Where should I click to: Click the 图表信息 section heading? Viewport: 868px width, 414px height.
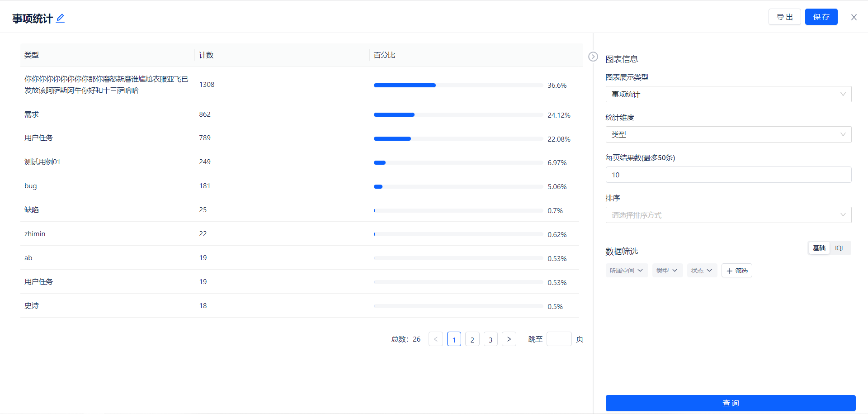622,59
